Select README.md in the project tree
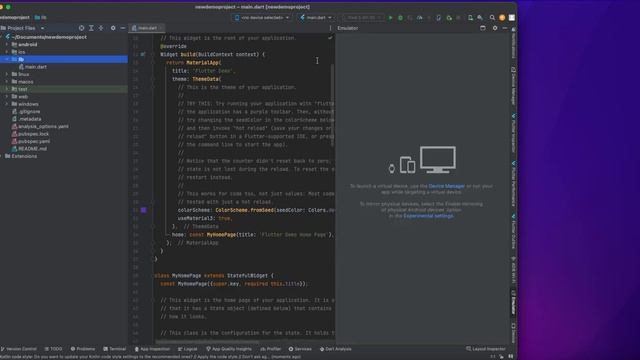Screen dimensions: 640x360 tap(29, 149)
